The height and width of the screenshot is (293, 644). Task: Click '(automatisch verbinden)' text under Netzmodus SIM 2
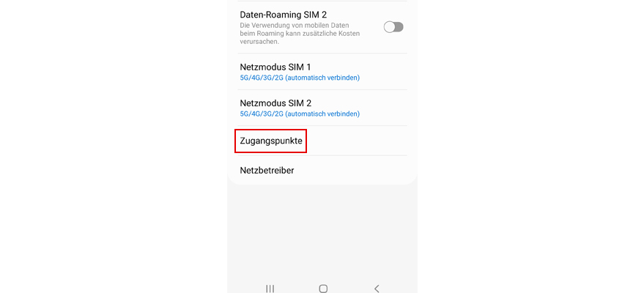click(x=322, y=114)
